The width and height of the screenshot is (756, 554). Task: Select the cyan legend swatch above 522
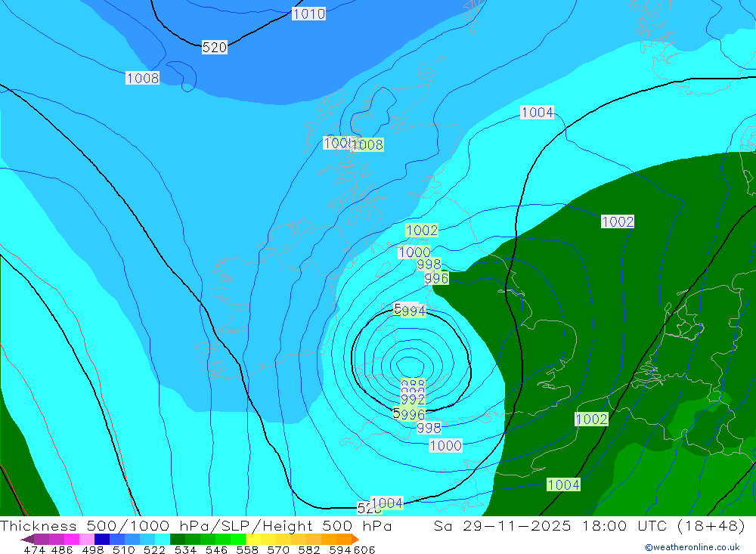(163, 539)
